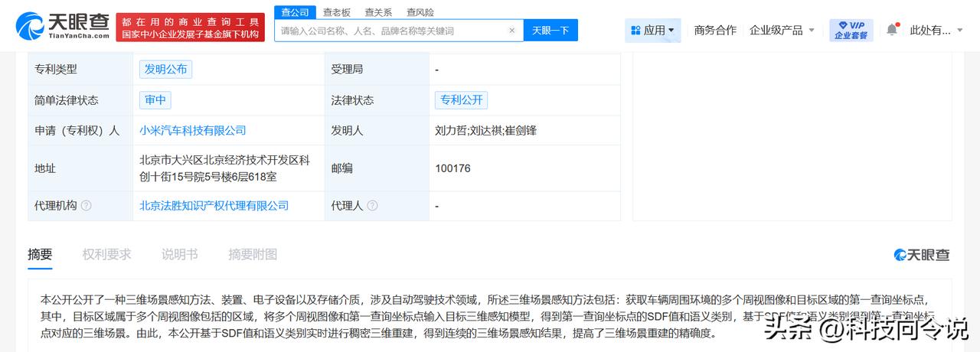
Task: Select the 发明人 label cell
Action: click(x=377, y=131)
